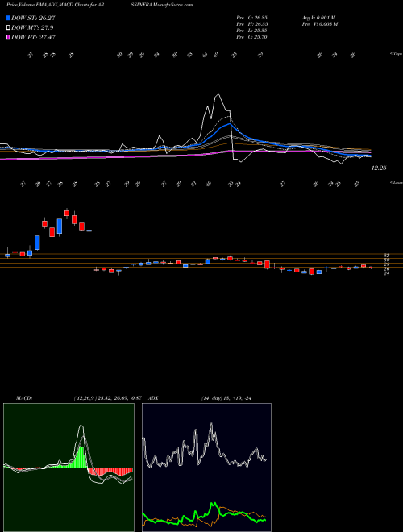Image resolution: width=403 pixels, height=532 pixels.
Task: Click the 24 price level label
Action: 386,273
